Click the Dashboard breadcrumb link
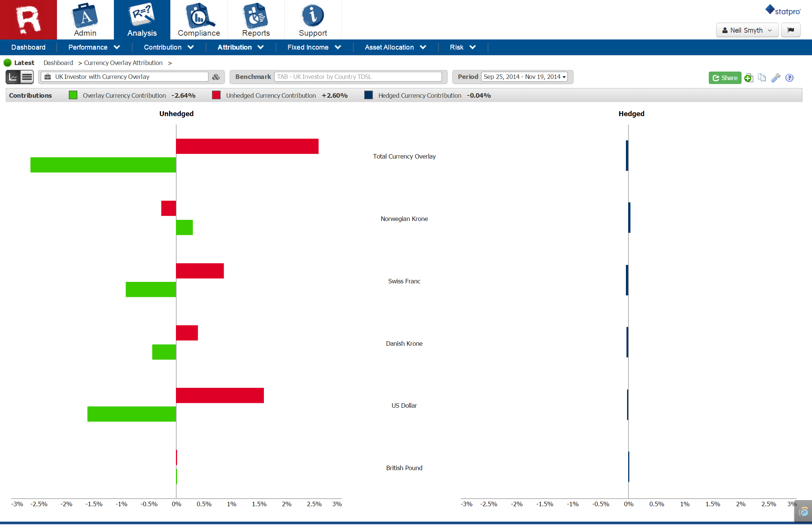This screenshot has width=812, height=525. click(x=58, y=63)
